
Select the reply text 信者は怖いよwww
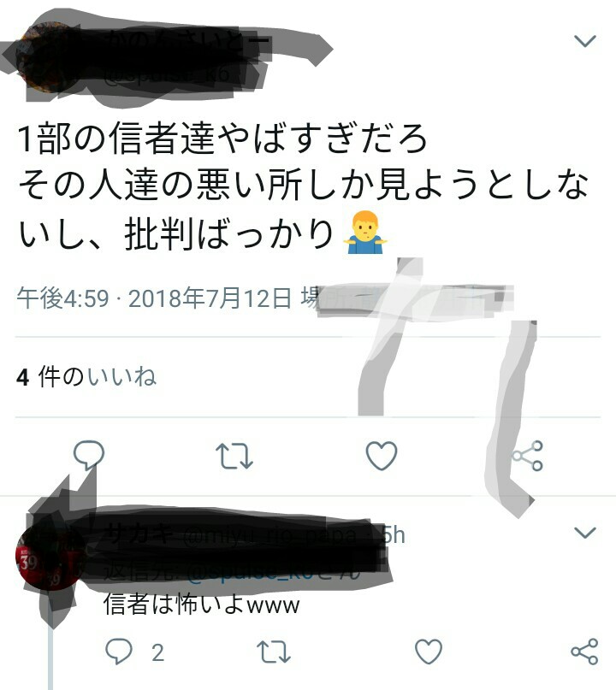(201, 604)
